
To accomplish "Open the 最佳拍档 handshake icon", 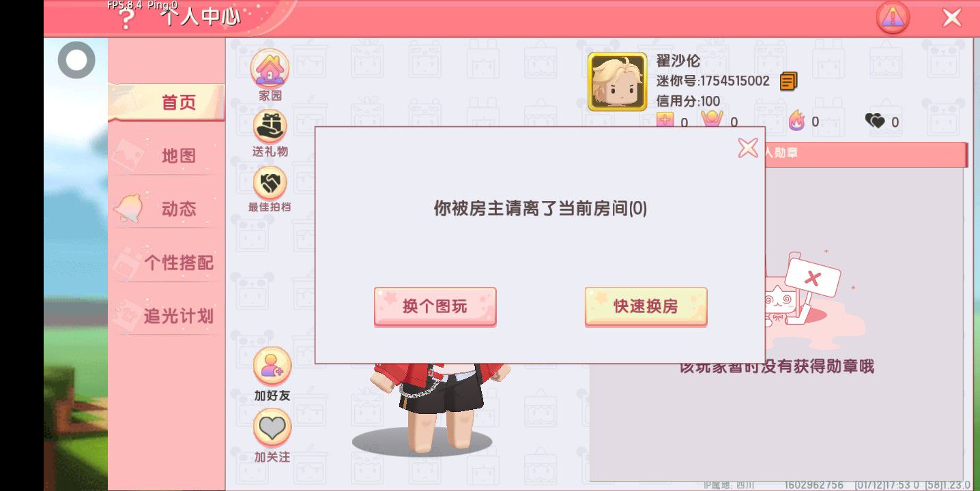I will point(270,183).
